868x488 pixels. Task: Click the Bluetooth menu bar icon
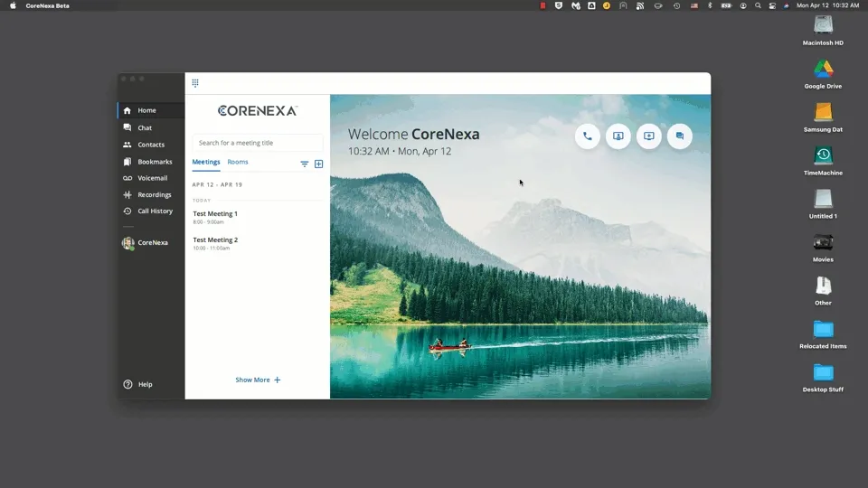[x=711, y=5]
